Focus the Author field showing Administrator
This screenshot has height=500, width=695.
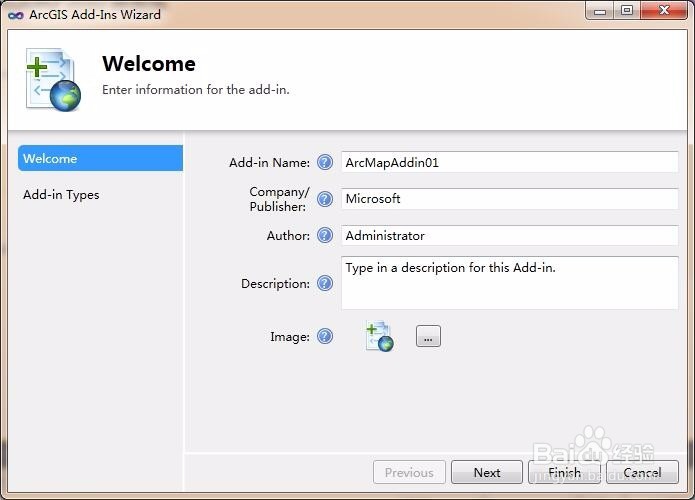tap(510, 235)
